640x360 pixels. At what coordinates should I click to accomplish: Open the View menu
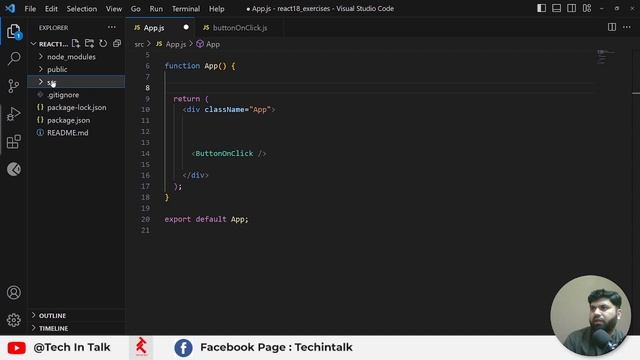tap(113, 9)
